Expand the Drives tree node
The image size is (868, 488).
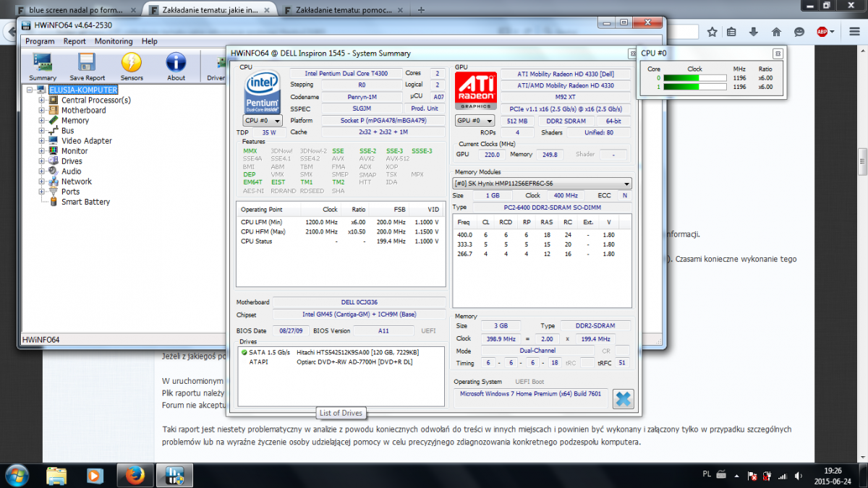[x=42, y=160]
